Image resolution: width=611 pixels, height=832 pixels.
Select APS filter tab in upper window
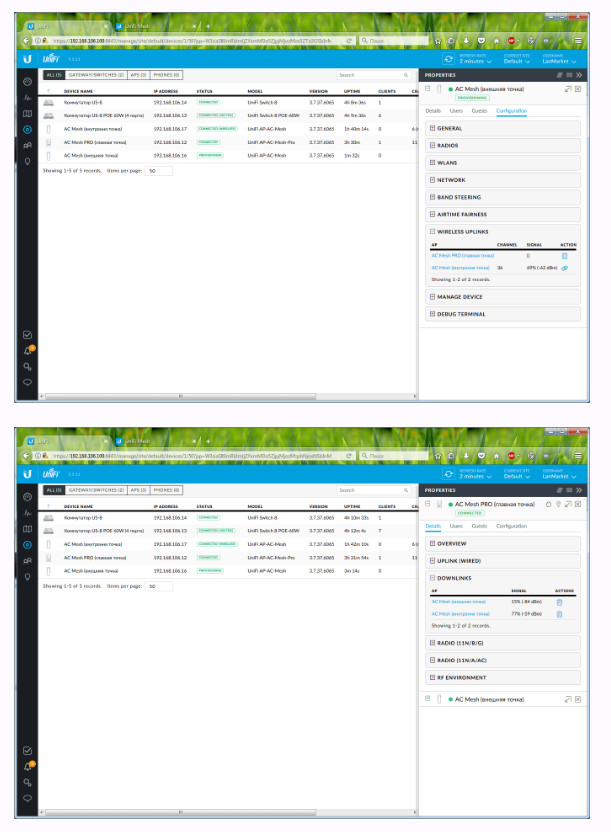[138, 75]
